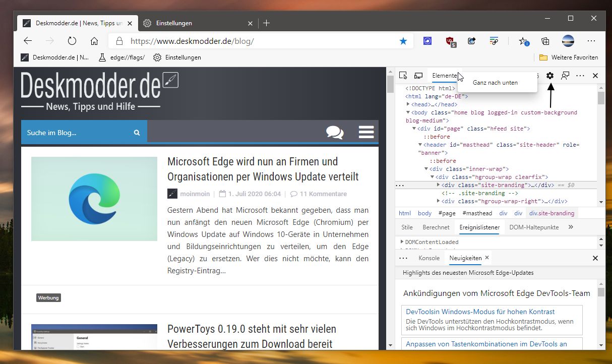Open the Collections icon in the toolbar
The image size is (612, 364).
click(x=545, y=41)
